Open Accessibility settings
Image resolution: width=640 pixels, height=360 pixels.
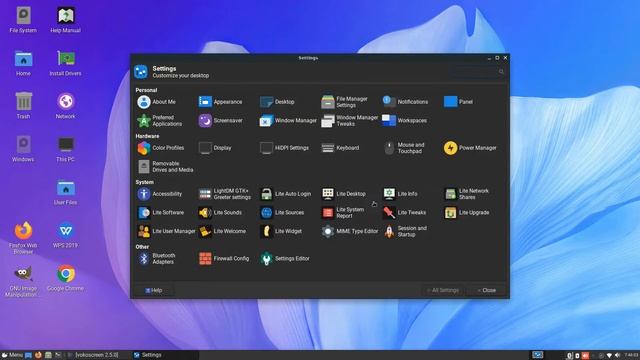(x=160, y=194)
